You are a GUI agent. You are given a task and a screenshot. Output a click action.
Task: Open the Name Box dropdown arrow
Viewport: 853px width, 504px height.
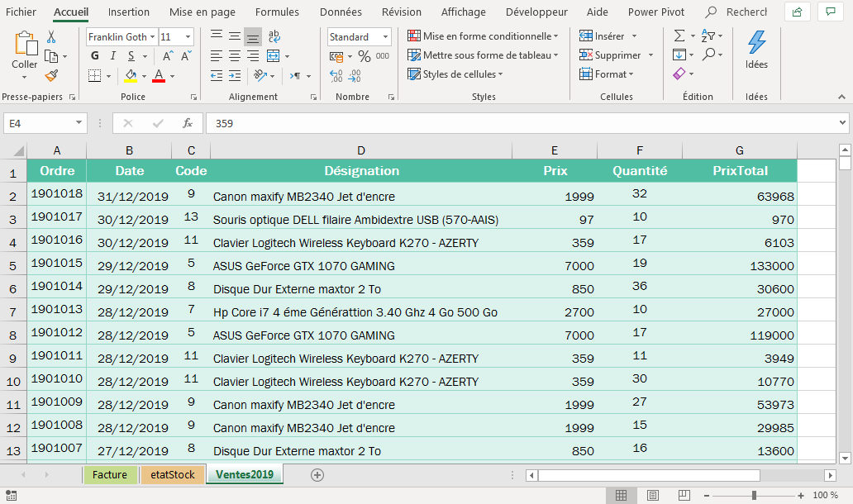[x=79, y=123]
